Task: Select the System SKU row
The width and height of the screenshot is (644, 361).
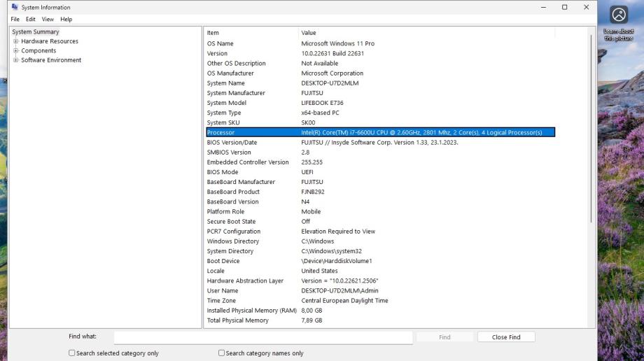Action: tap(380, 122)
